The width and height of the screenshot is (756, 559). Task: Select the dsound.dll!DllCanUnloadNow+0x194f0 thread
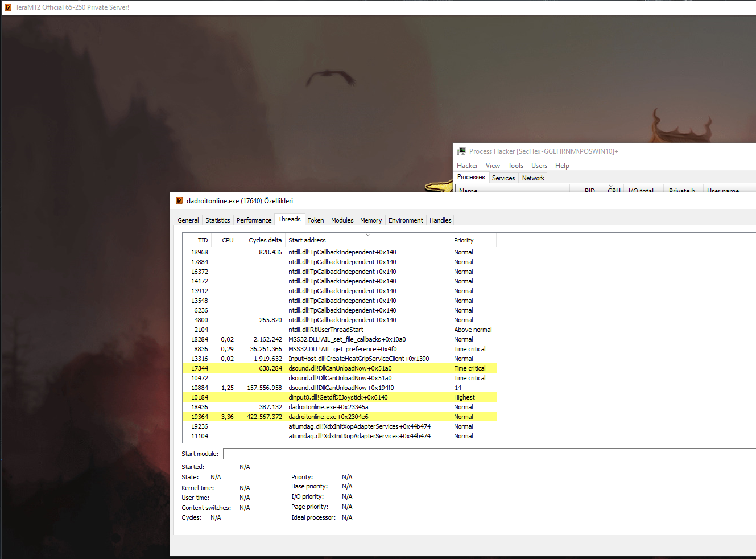pyautogui.click(x=340, y=388)
